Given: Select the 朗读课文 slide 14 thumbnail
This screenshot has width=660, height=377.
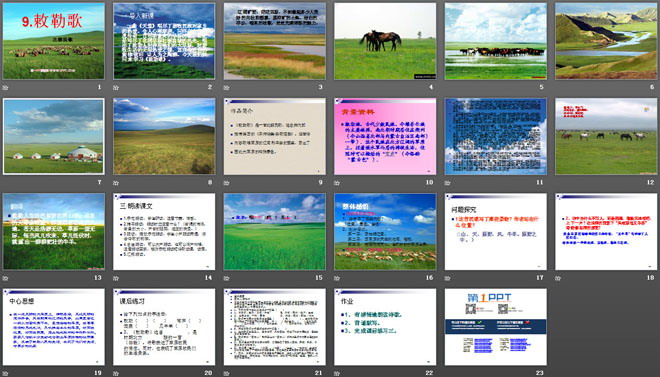Looking at the screenshot, I should pyautogui.click(x=164, y=232).
